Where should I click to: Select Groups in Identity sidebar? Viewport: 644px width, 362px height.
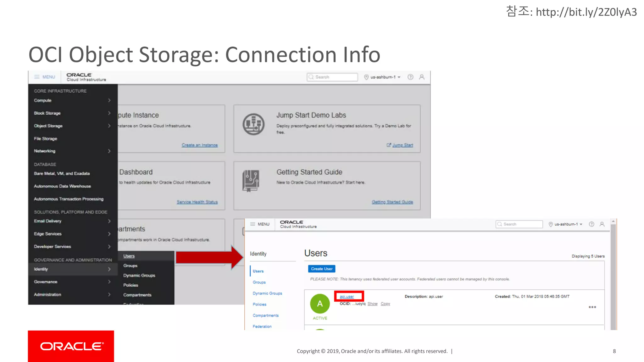[x=259, y=282]
